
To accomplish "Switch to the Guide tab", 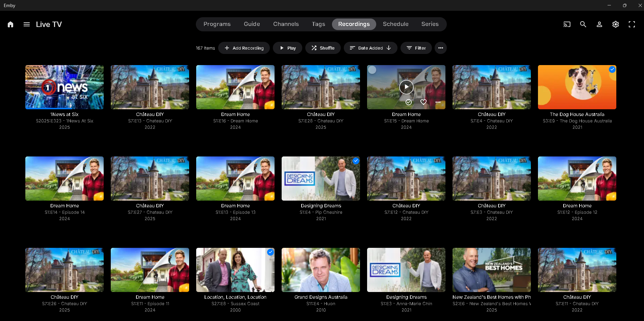I will pos(252,24).
